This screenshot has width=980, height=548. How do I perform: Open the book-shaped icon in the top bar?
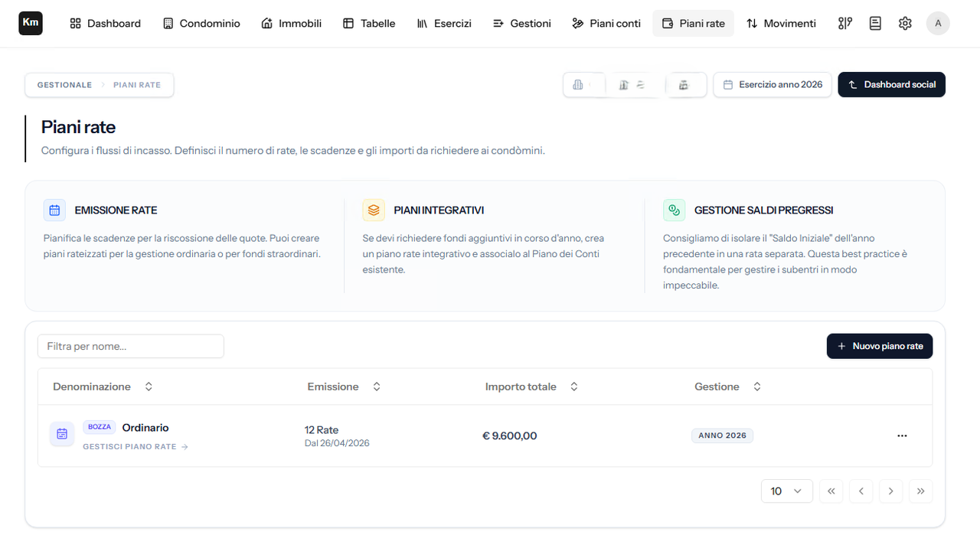click(875, 24)
